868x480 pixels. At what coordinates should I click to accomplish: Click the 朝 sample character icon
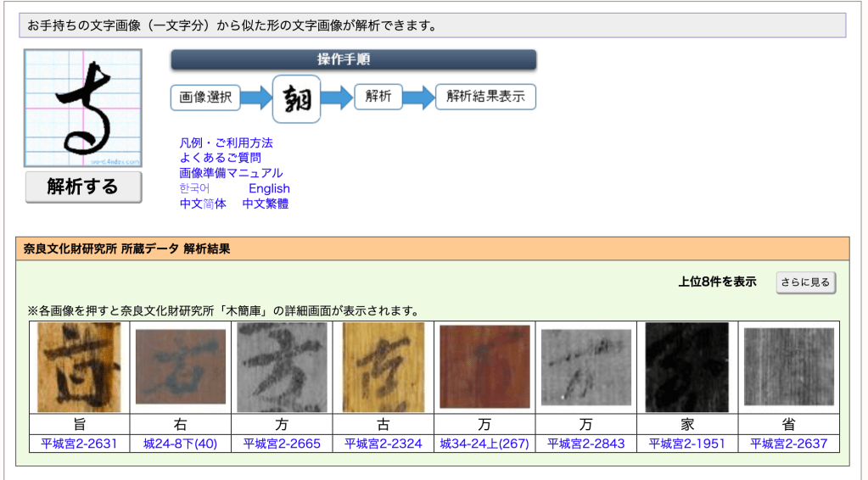pos(296,99)
